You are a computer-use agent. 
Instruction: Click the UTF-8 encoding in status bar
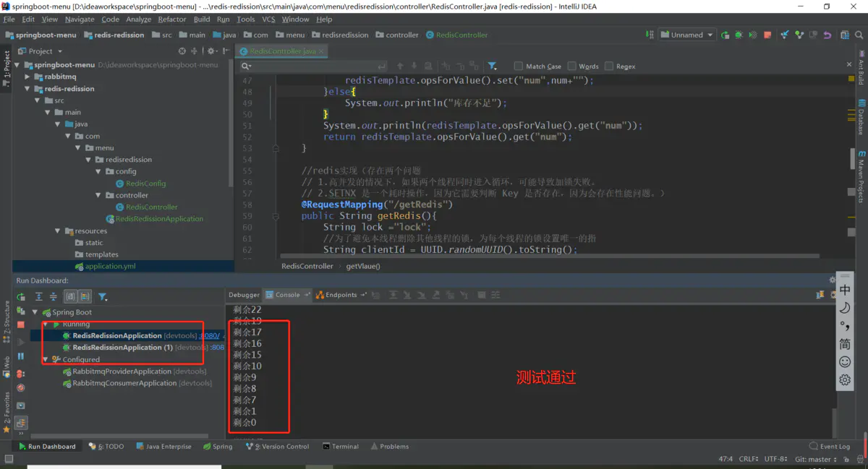(x=775, y=459)
